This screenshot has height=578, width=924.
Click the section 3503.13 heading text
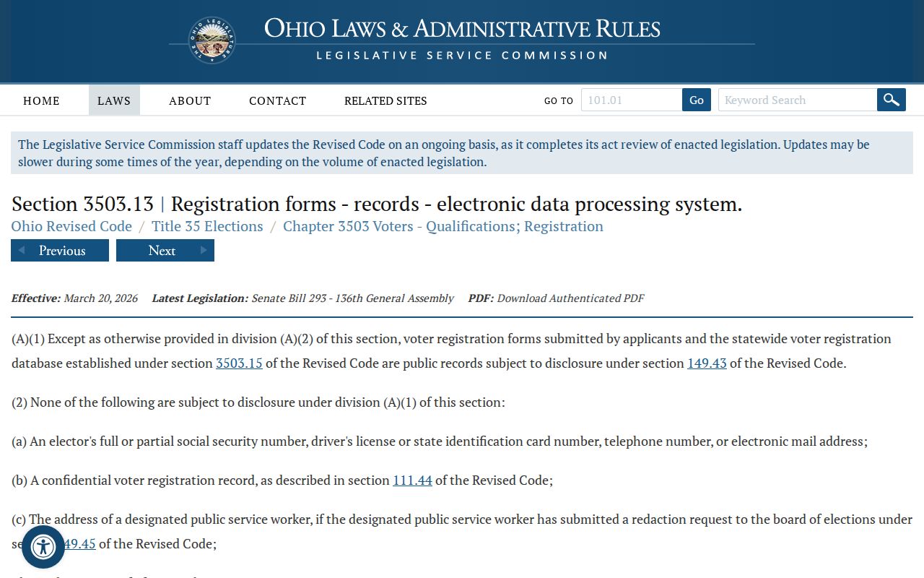pos(377,204)
